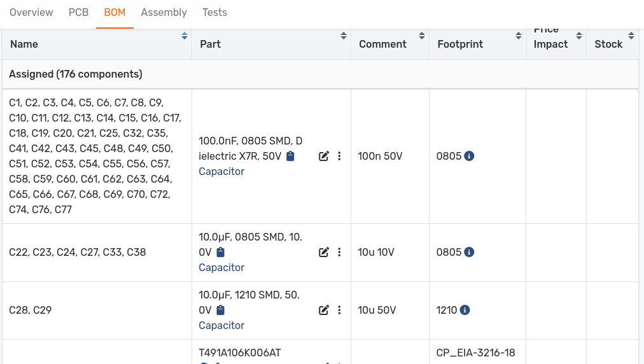644x364 pixels.
Task: Click clipboard icon for 10.0µF 1210 part
Action: pyautogui.click(x=220, y=311)
